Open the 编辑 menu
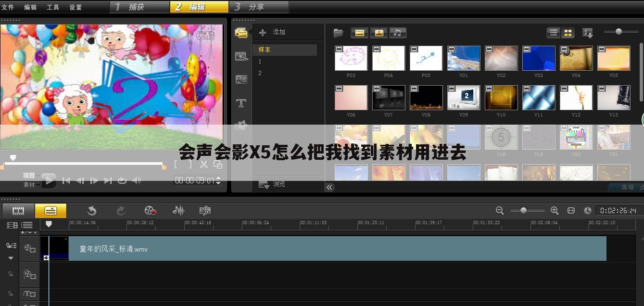The image size is (644, 306). 30,7
